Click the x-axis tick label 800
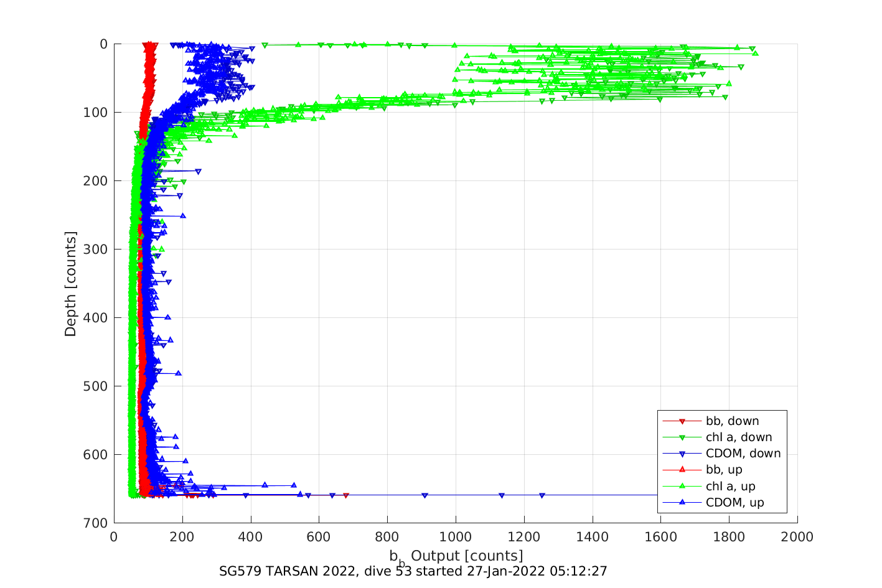Image resolution: width=882 pixels, height=588 pixels. [x=387, y=537]
